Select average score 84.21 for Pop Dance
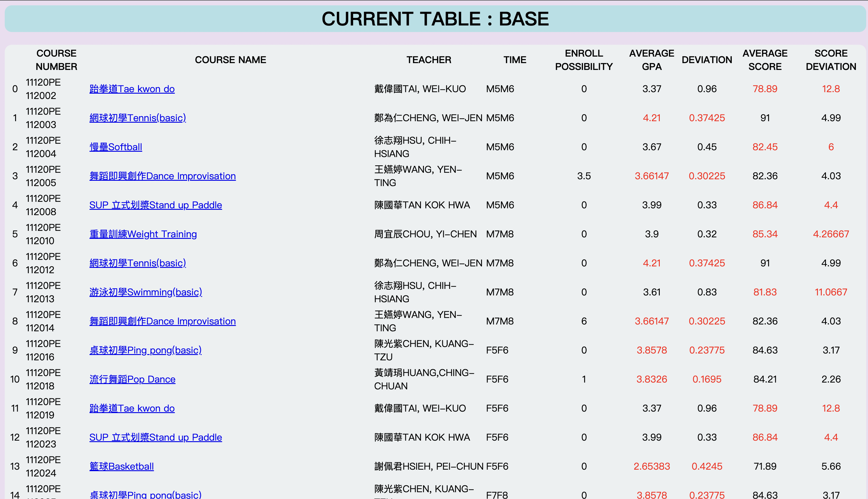 [x=765, y=379]
